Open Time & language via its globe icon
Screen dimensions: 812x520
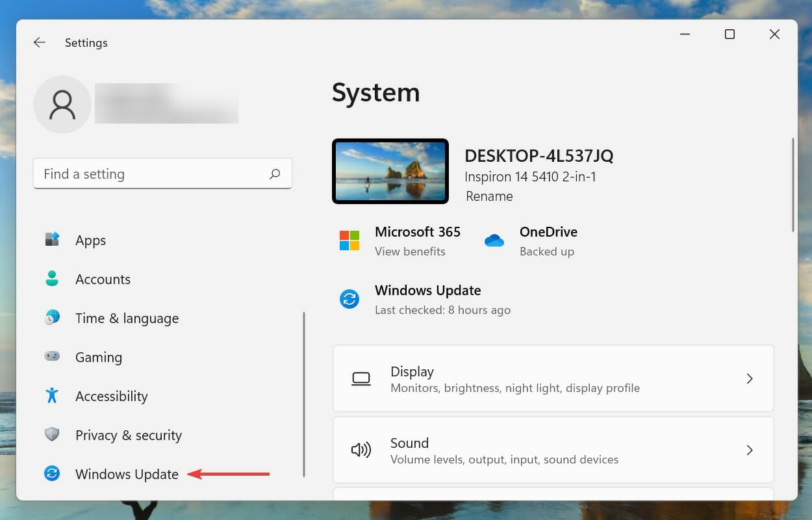point(51,318)
